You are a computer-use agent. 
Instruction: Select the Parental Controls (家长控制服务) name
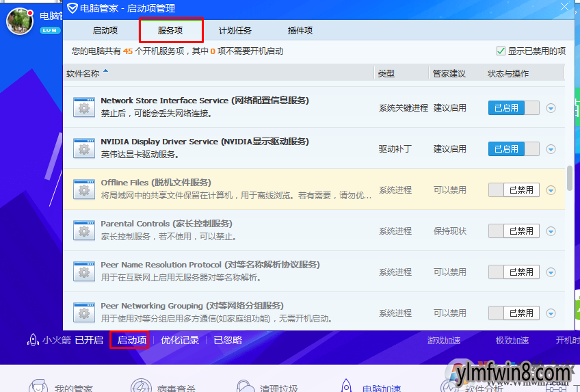click(166, 224)
